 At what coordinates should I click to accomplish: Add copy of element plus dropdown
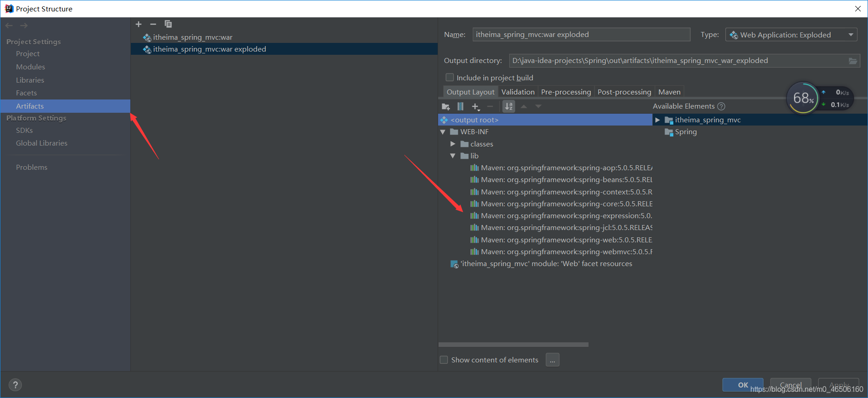click(x=476, y=106)
